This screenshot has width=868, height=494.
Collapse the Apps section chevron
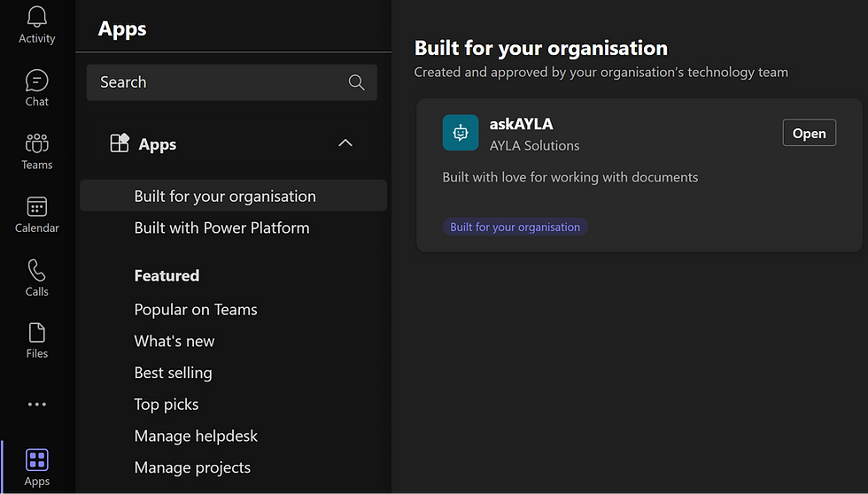345,143
